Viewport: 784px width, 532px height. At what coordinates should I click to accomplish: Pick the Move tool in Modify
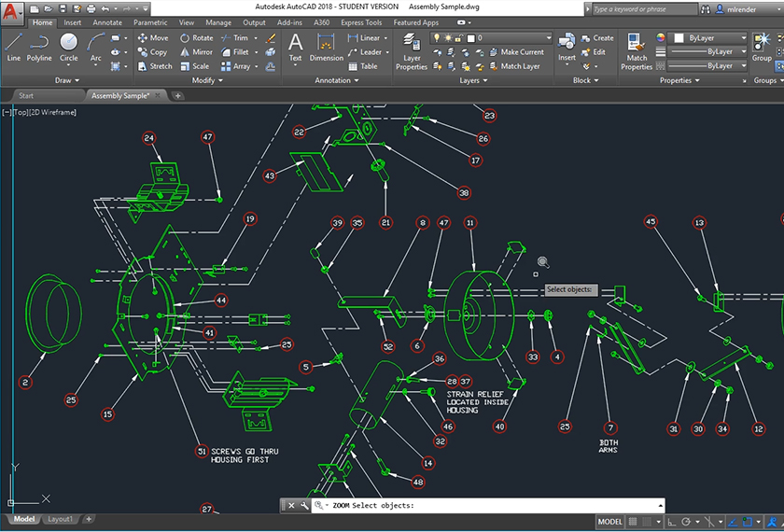152,38
